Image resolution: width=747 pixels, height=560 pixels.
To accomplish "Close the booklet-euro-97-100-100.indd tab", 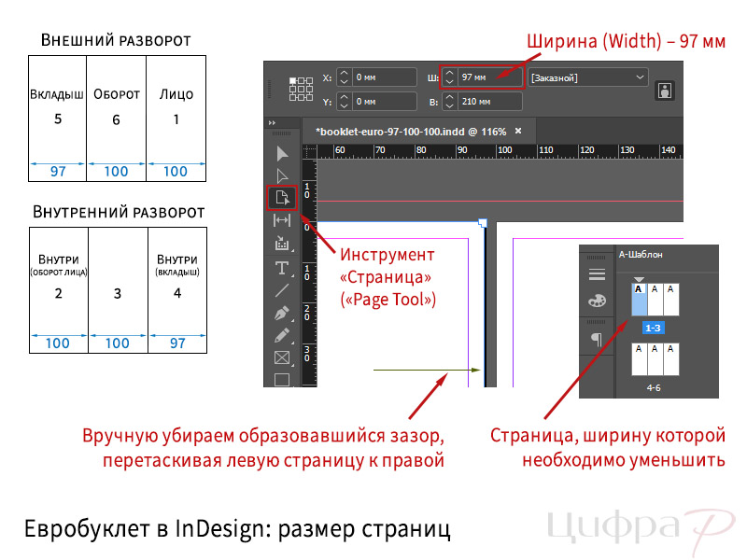I will pos(518,131).
